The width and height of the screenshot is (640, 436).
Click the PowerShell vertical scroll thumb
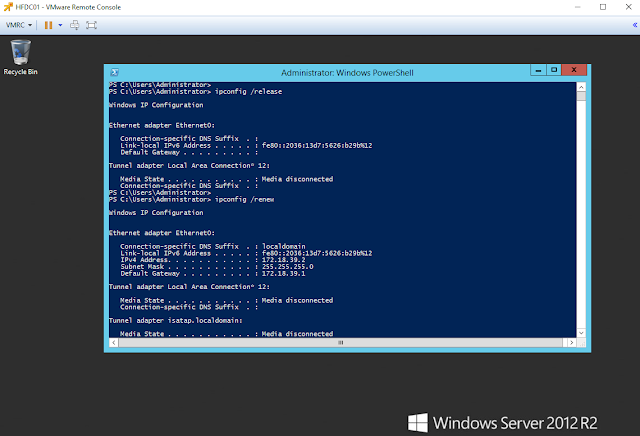[581, 96]
